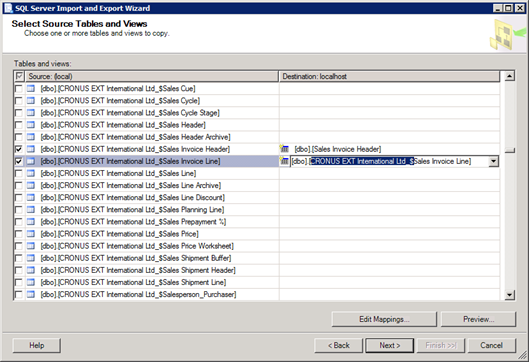The image size is (529, 362).
Task: Toggle the select-all checkbox in Source header
Action: pos(19,76)
